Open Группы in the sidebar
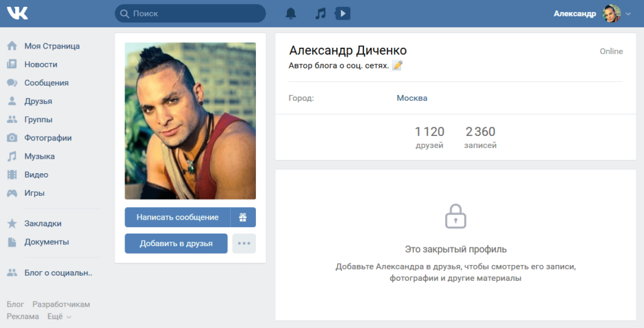The height and width of the screenshot is (328, 644). pos(38,120)
